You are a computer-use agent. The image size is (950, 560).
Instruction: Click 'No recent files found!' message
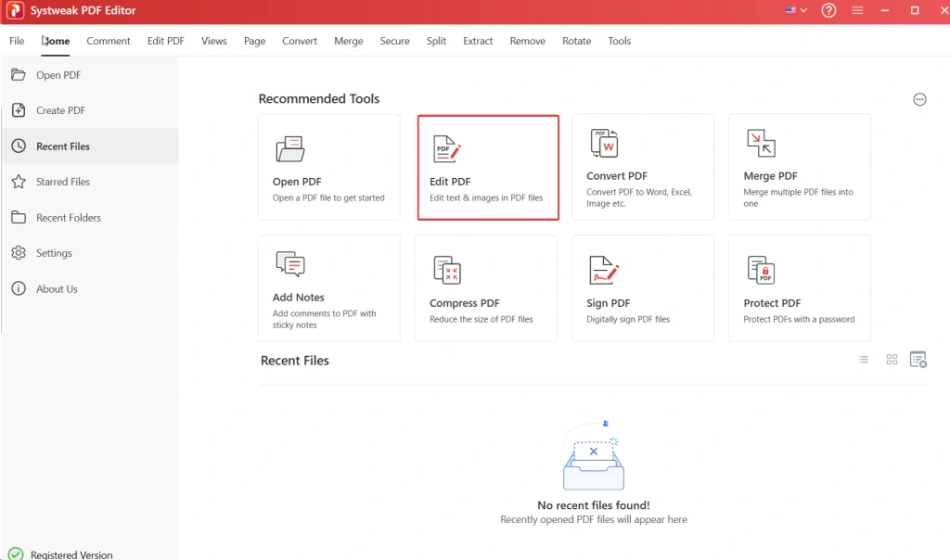click(593, 505)
